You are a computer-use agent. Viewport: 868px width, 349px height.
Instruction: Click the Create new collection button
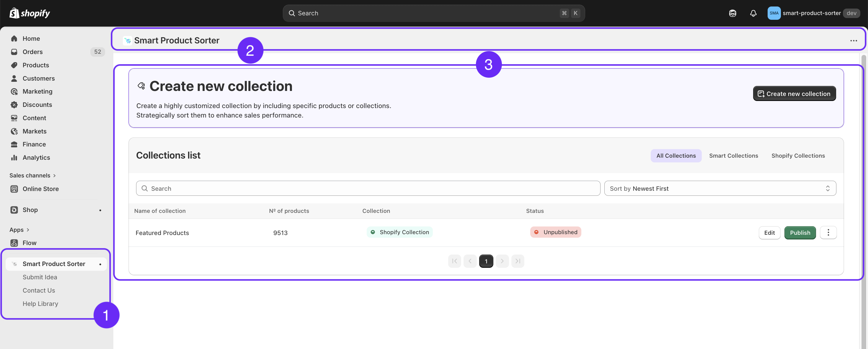(794, 94)
